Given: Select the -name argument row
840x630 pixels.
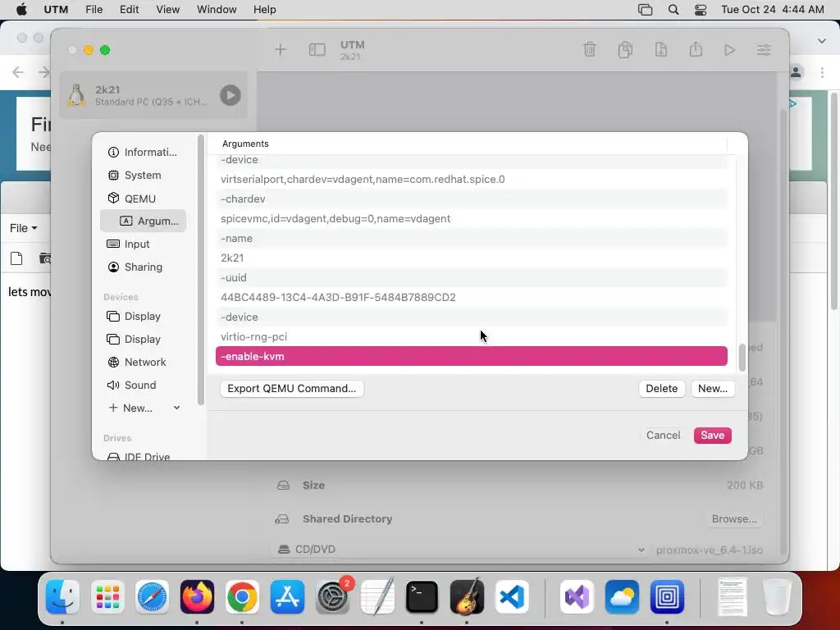Looking at the screenshot, I should coord(472,238).
